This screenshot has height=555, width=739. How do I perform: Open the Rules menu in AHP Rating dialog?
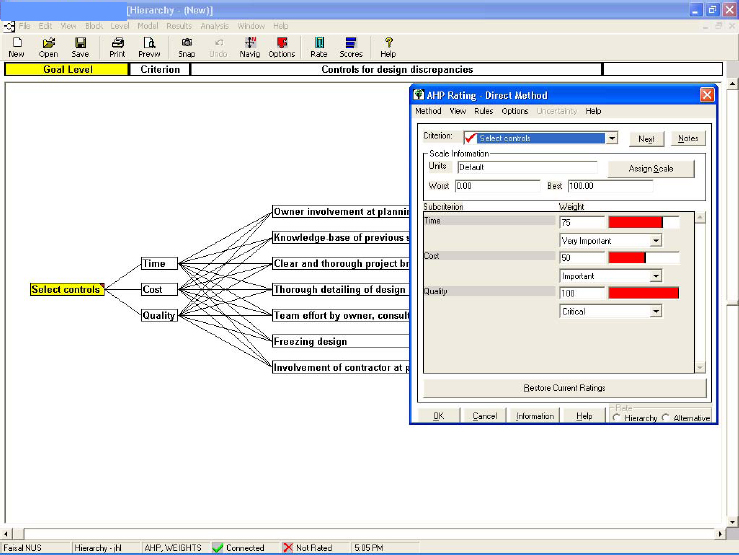(484, 111)
